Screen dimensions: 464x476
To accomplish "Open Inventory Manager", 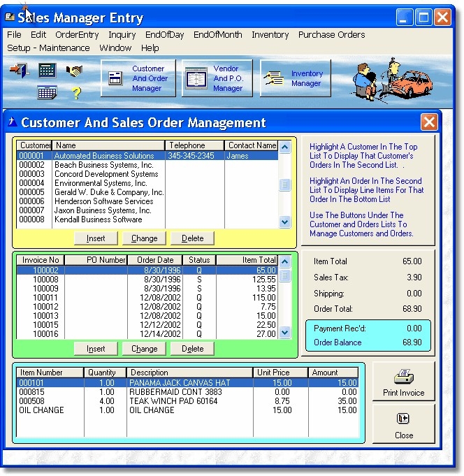I will 296,78.
